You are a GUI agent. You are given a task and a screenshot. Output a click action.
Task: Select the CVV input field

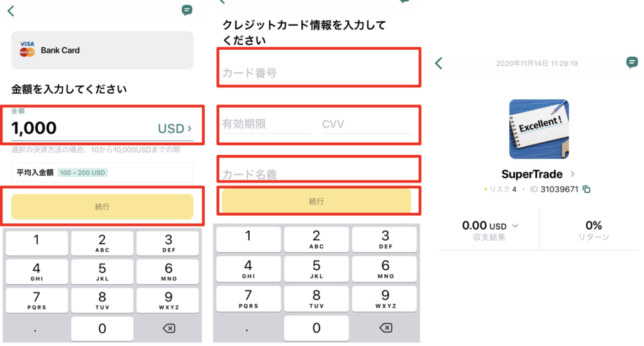tap(367, 124)
